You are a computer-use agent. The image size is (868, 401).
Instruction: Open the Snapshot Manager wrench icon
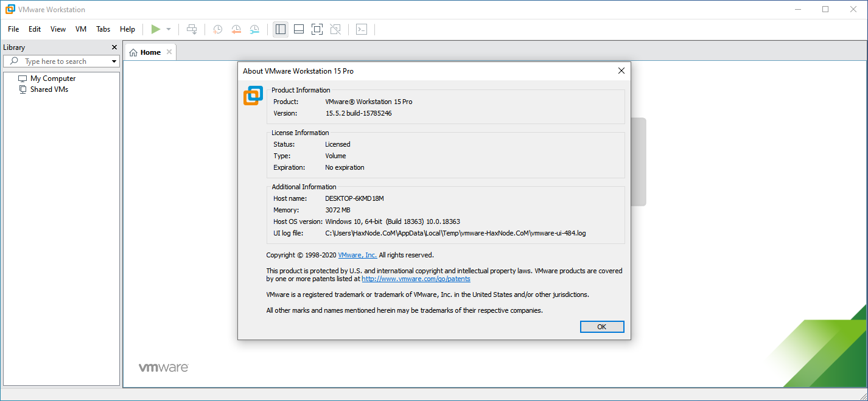[254, 29]
